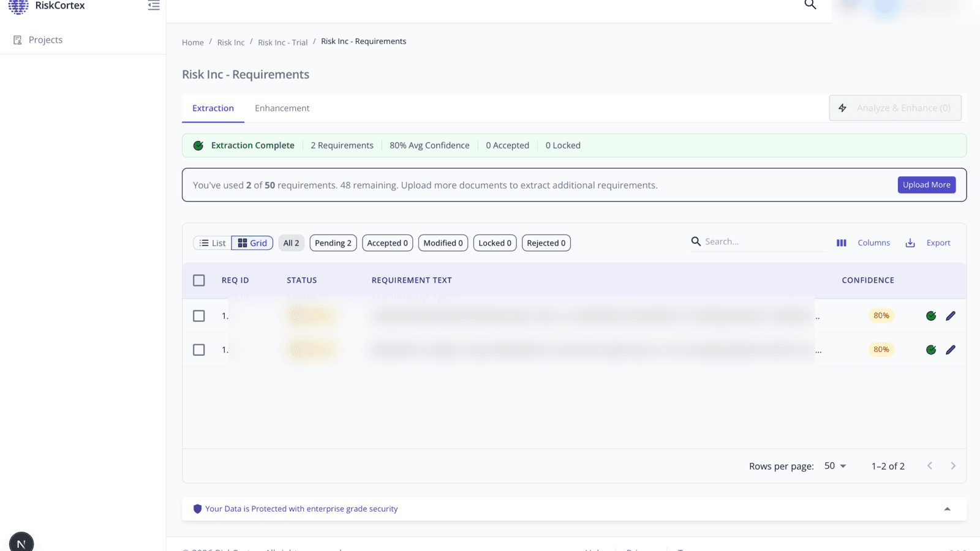Filter by Accepted 0
This screenshot has height=551, width=980.
[388, 243]
